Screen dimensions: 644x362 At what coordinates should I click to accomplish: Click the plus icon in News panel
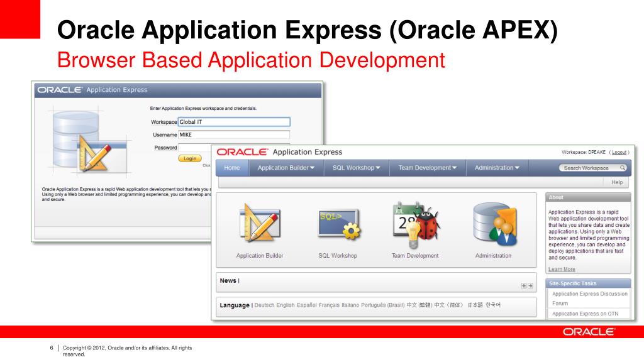[524, 286]
